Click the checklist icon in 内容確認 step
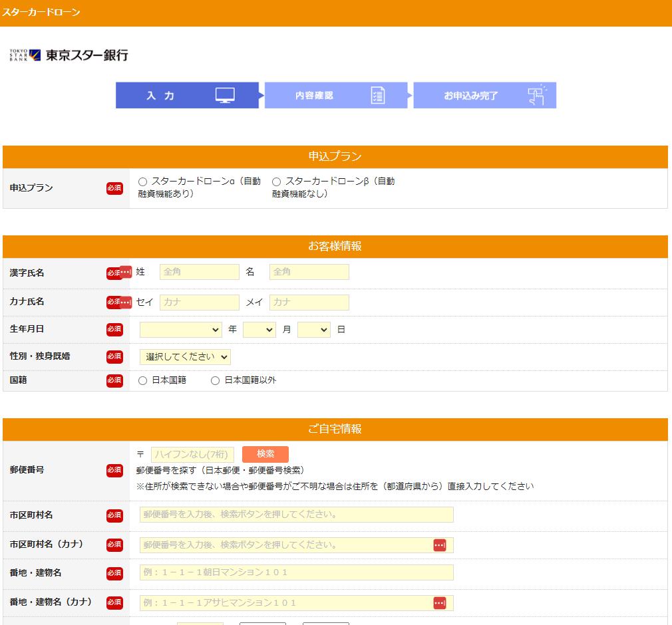 click(377, 95)
